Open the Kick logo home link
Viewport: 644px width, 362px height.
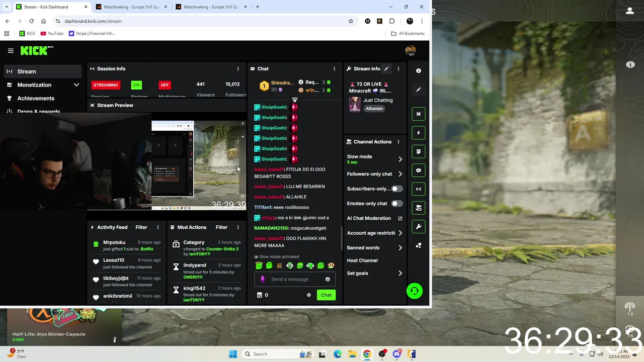pos(36,50)
